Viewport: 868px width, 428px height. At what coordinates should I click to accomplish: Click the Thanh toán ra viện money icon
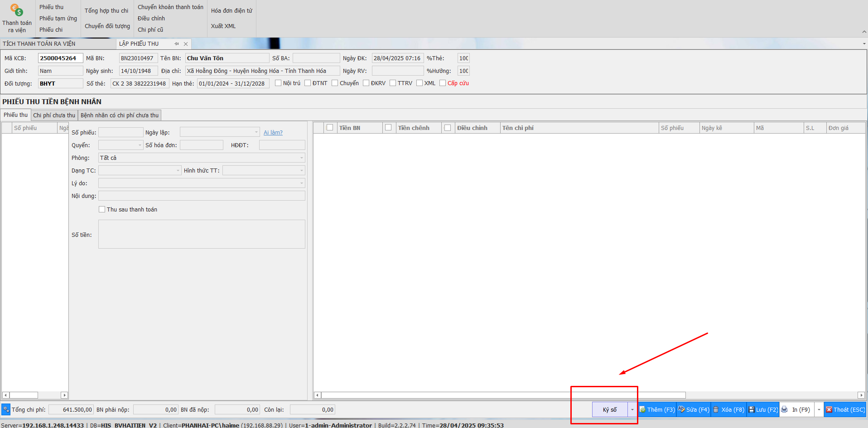[x=17, y=10]
